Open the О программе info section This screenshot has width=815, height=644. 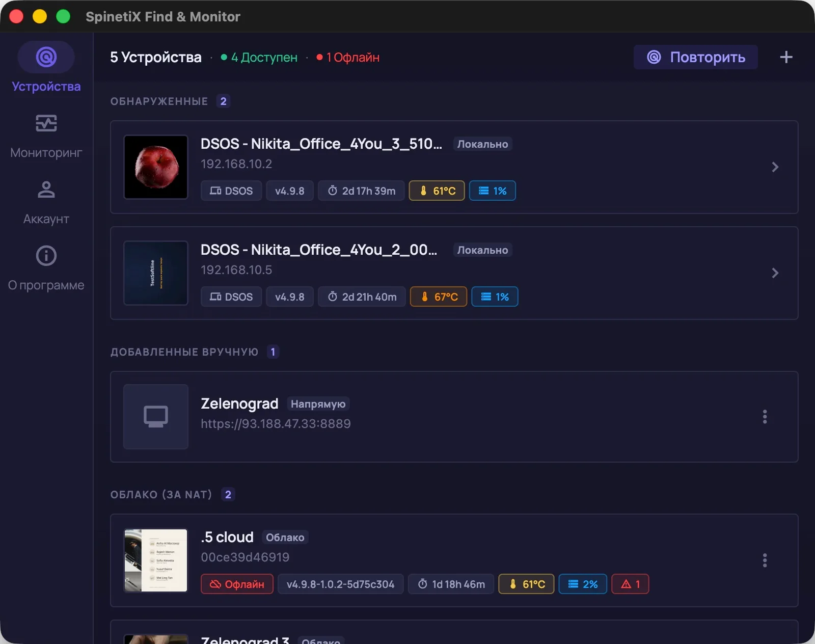click(46, 268)
